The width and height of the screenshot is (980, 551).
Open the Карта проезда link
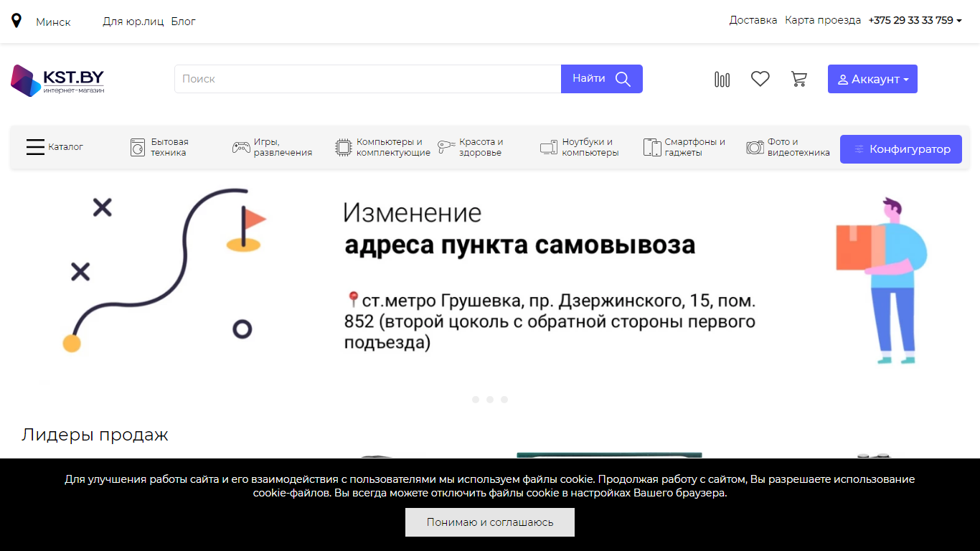tap(823, 20)
